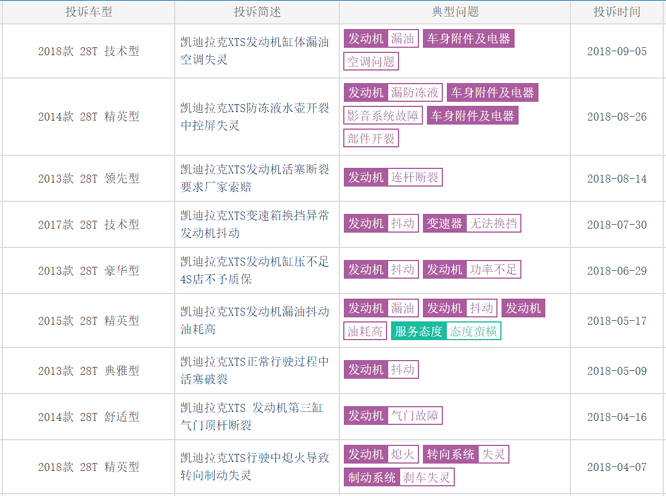This screenshot has height=496, width=666.
Task: Open complaint 凯迪拉克XTS防冻液水壶开裂中控屏失灵
Action: pos(254,117)
